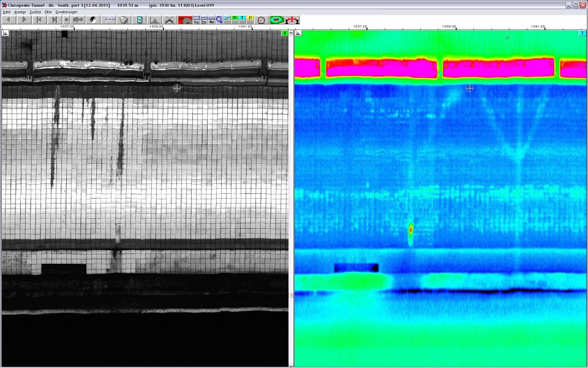The height and width of the screenshot is (368, 588).
Task: Click the hot spot in thermal image
Action: pyautogui.click(x=411, y=229)
